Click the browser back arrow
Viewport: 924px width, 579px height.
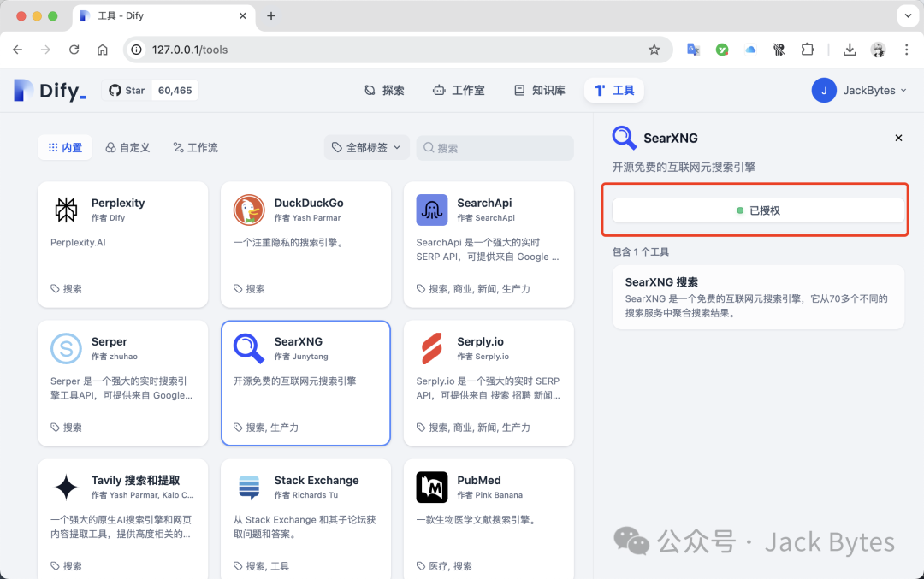pyautogui.click(x=18, y=50)
